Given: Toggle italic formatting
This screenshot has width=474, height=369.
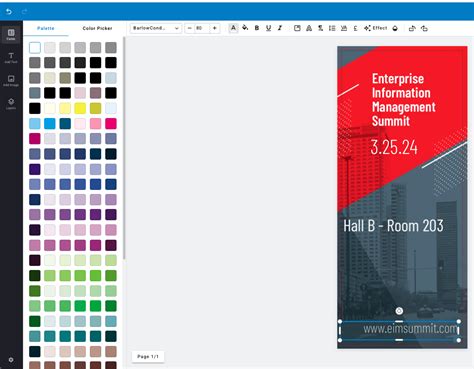Looking at the screenshot, I should 280,28.
